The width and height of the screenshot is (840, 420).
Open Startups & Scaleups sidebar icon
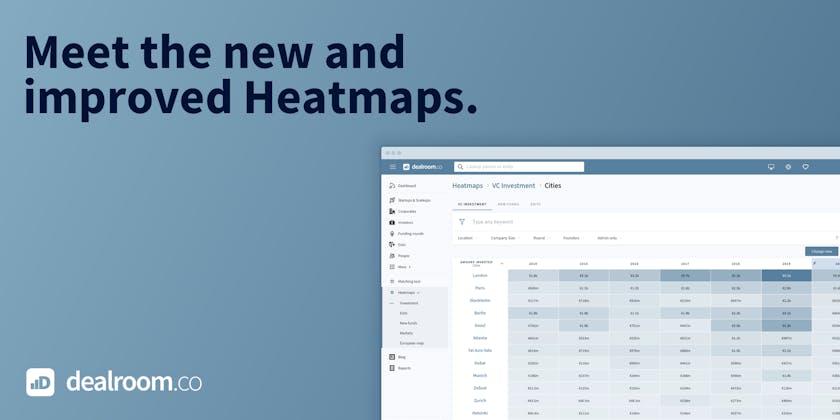391,200
